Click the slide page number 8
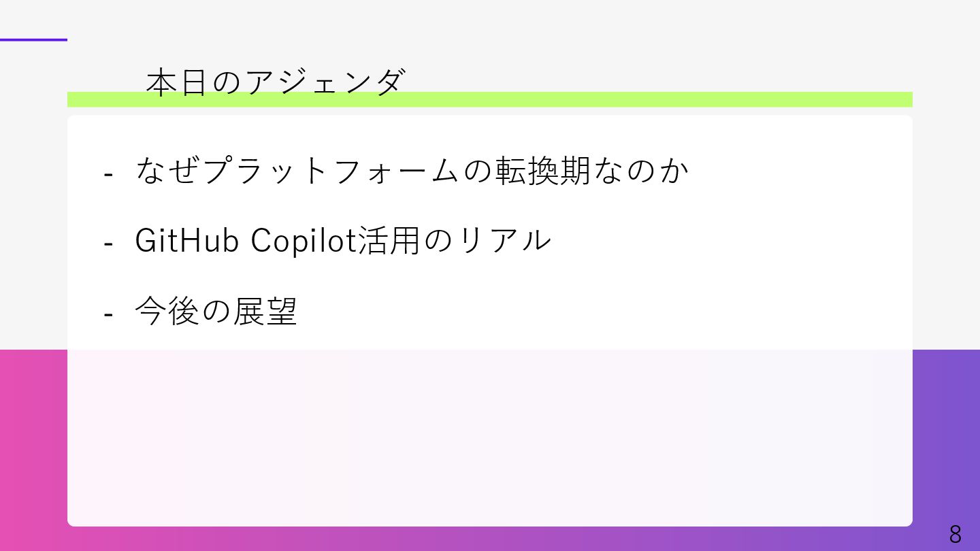Image resolution: width=980 pixels, height=551 pixels. [955, 534]
